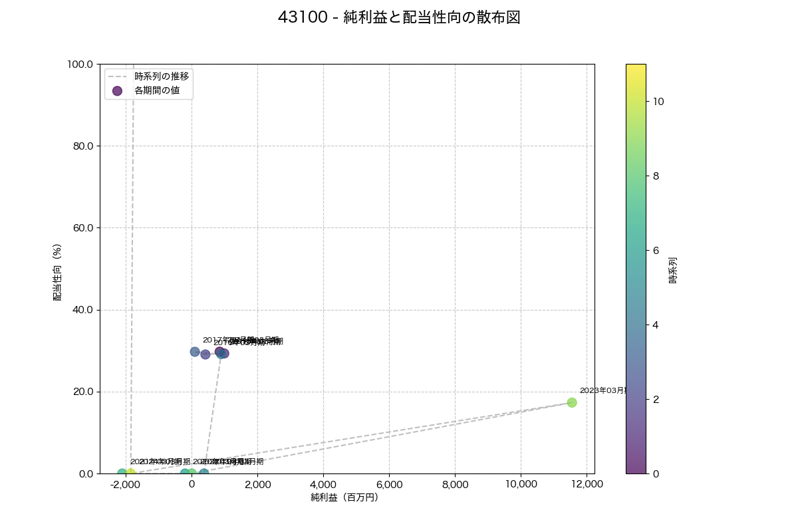798x532 pixels.
Task: Click the 時系列の推移 legend label
Action: point(162,76)
